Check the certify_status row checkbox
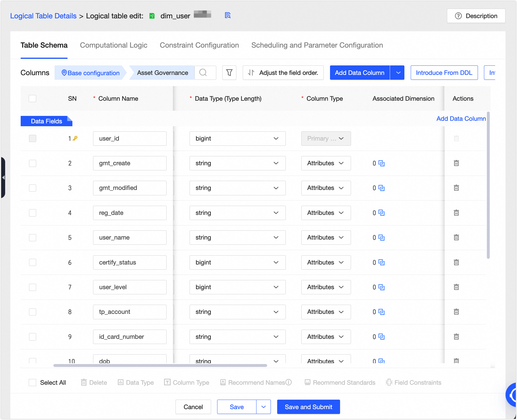The image size is (517, 420). click(x=32, y=262)
